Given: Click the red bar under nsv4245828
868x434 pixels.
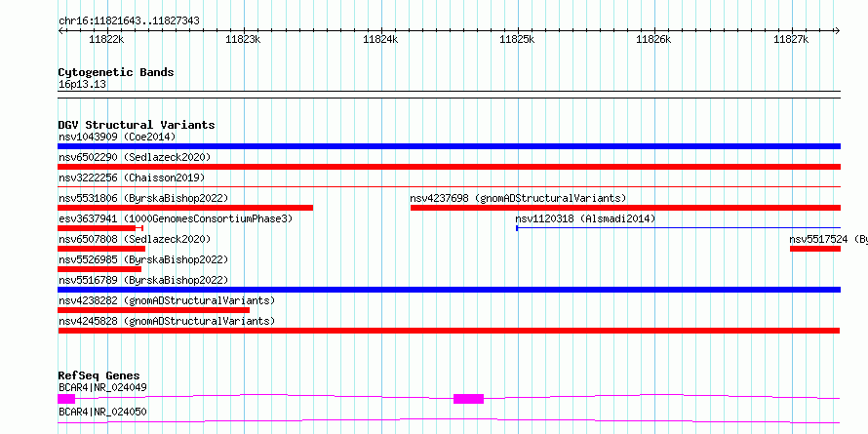Looking at the screenshot, I should [x=449, y=331].
